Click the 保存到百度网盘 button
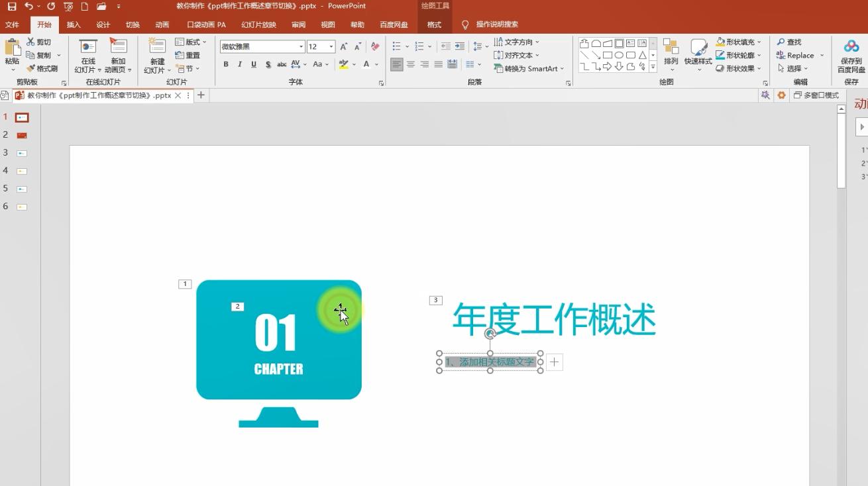Screen dimensions: 868x486 [852, 56]
